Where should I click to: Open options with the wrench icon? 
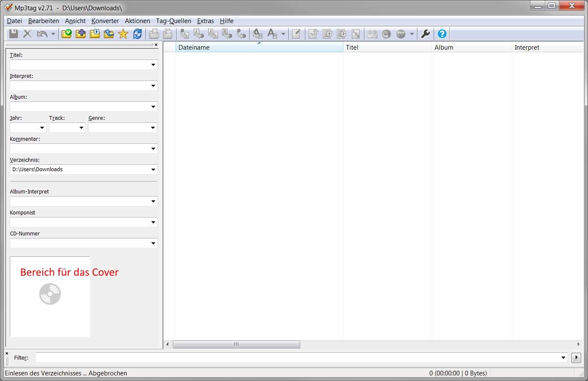click(x=425, y=34)
